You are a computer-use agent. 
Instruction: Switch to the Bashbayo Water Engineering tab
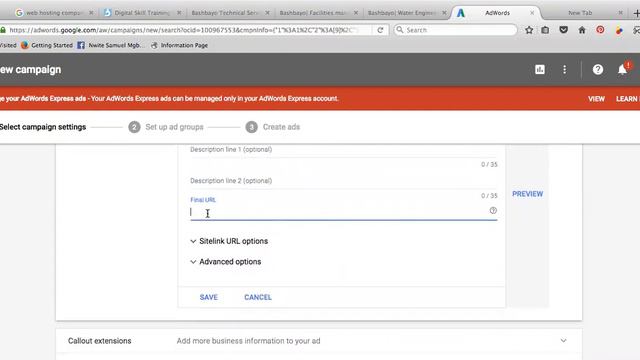402,13
